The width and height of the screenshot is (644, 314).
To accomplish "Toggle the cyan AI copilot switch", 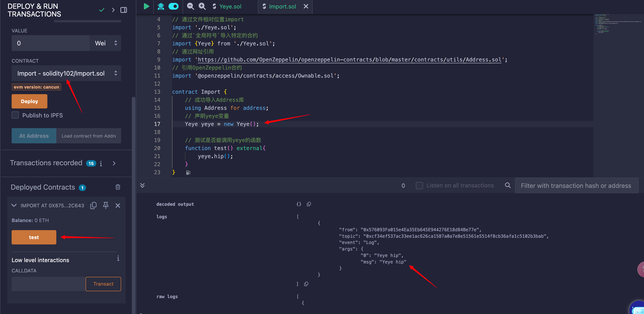I will click(x=173, y=6).
